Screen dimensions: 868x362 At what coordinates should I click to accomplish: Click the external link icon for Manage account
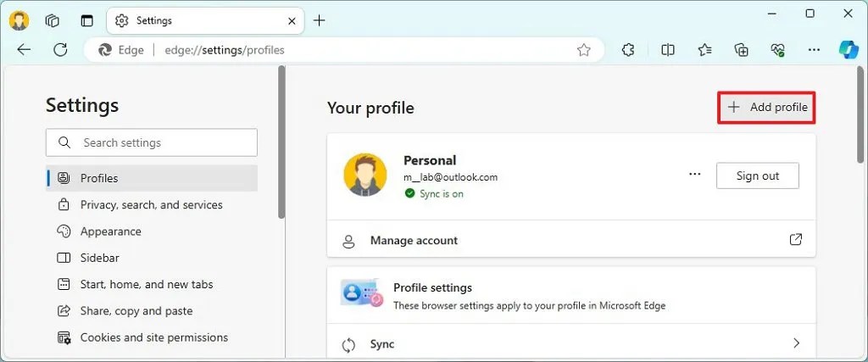click(795, 240)
